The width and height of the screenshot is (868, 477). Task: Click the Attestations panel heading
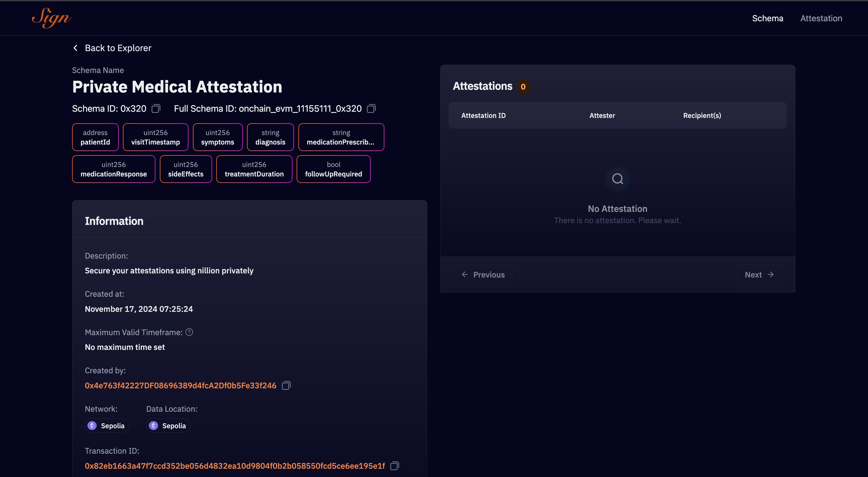coord(482,86)
